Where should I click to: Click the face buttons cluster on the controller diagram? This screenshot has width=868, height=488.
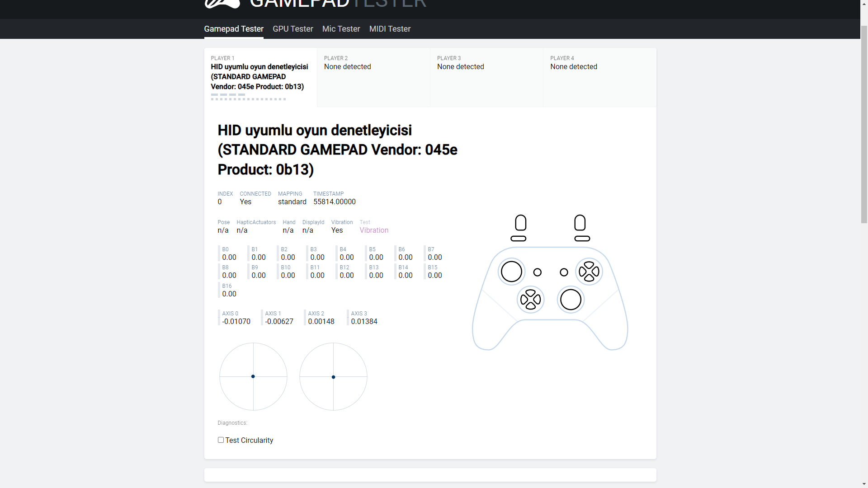pyautogui.click(x=589, y=272)
